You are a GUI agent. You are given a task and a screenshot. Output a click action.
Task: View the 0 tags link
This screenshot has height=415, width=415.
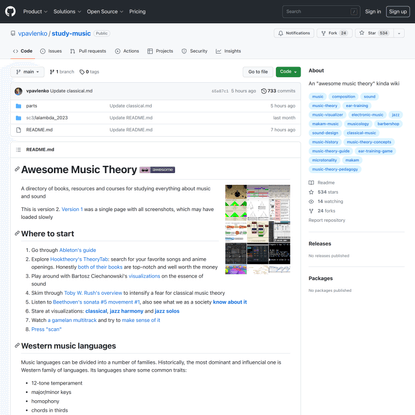pyautogui.click(x=89, y=72)
